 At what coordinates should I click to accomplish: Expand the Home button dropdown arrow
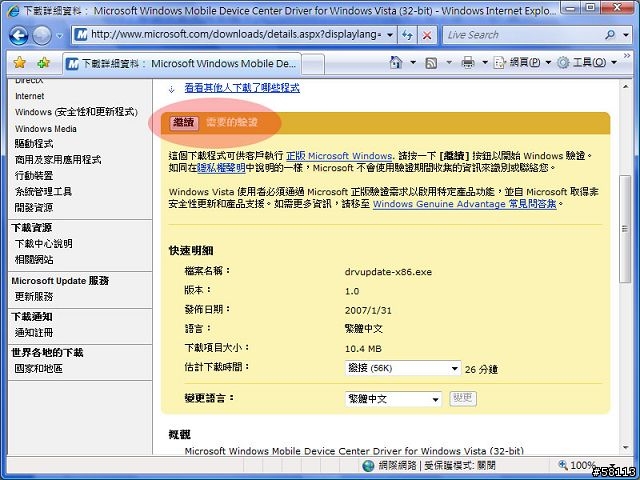(x=413, y=62)
